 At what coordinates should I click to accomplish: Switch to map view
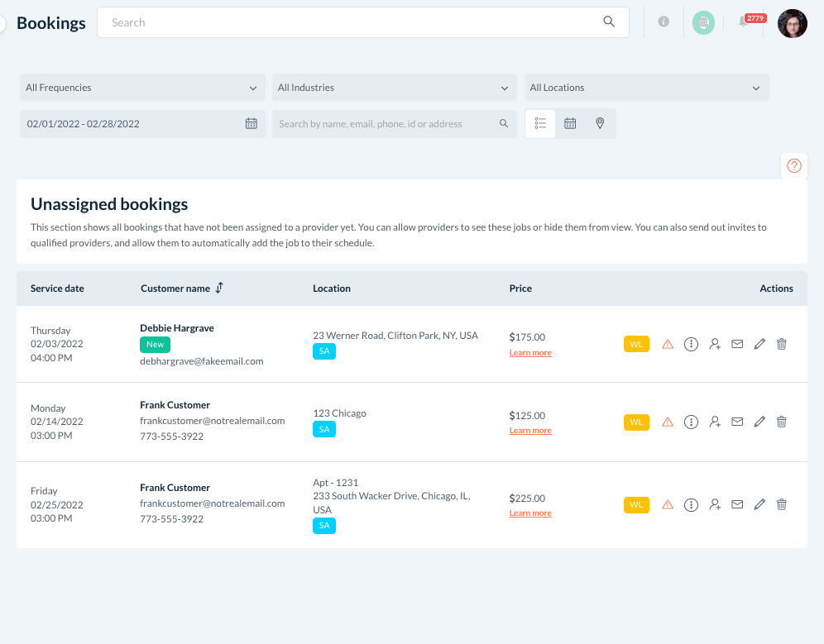click(600, 123)
